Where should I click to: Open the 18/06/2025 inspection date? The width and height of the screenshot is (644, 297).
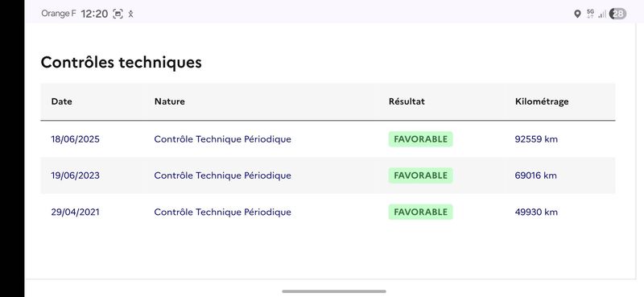coord(75,139)
